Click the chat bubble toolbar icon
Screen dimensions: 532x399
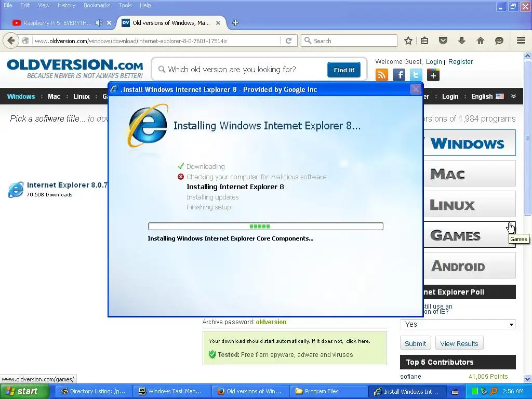pos(499,41)
